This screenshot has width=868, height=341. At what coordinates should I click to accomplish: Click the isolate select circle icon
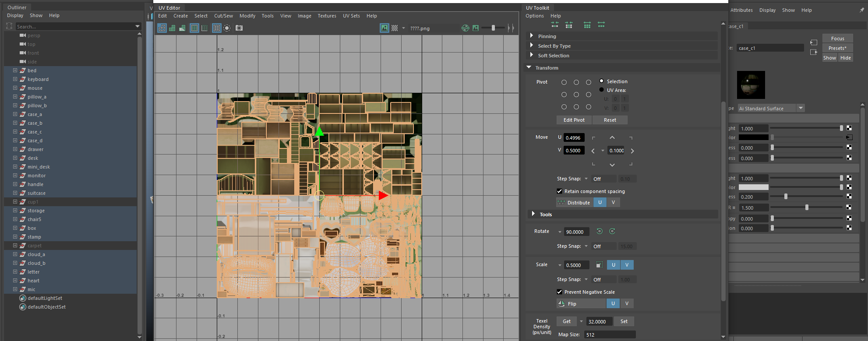tap(227, 28)
